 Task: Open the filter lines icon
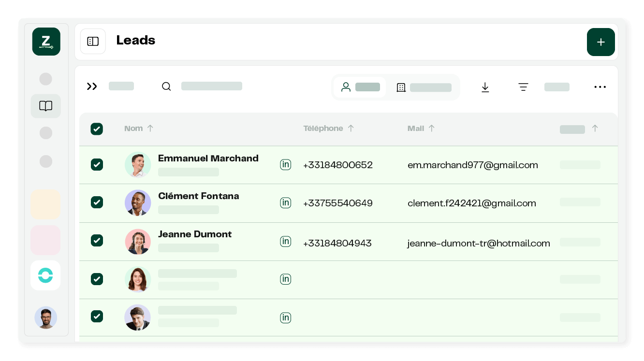click(523, 87)
